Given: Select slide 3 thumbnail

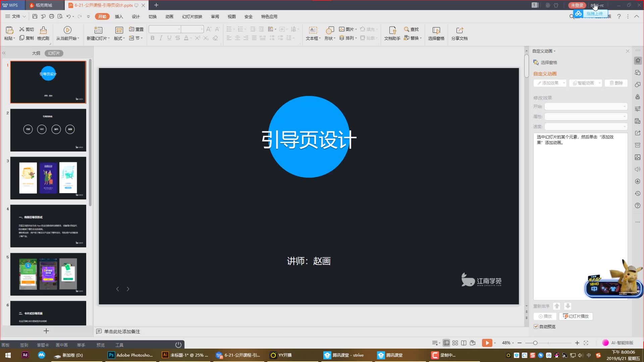Looking at the screenshot, I should click(48, 178).
